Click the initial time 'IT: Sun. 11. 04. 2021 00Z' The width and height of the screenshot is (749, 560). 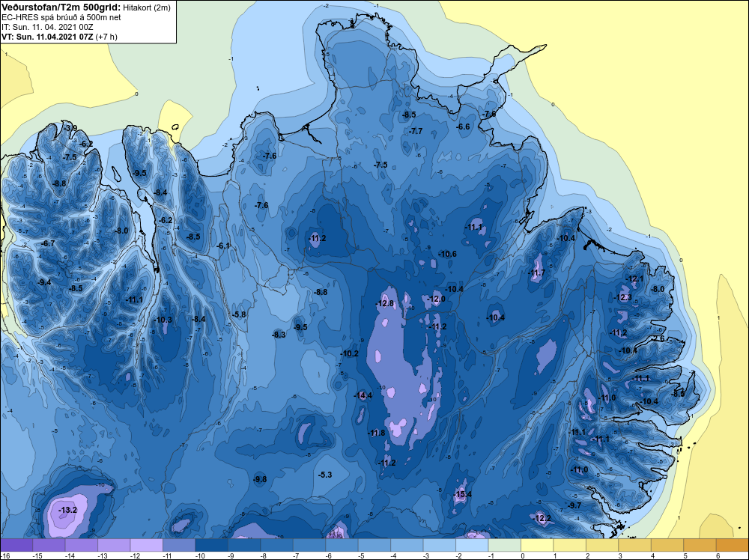[x=47, y=27]
